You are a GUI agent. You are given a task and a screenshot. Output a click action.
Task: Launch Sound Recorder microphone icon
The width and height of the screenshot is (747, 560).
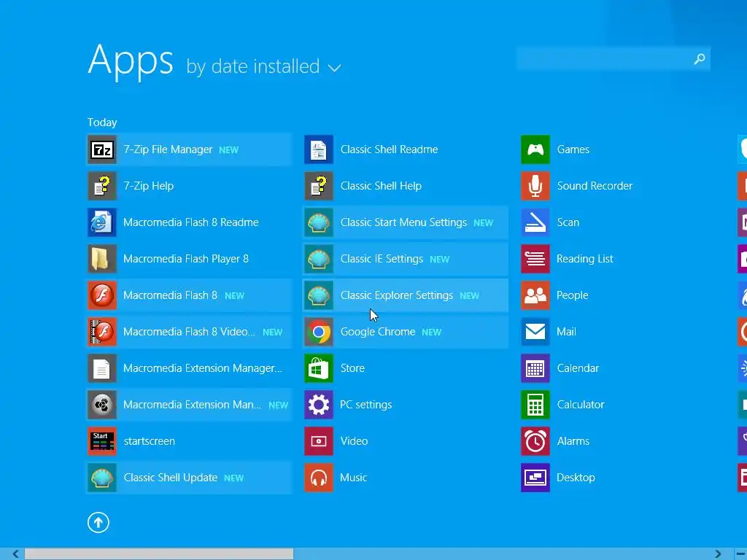pyautogui.click(x=535, y=186)
